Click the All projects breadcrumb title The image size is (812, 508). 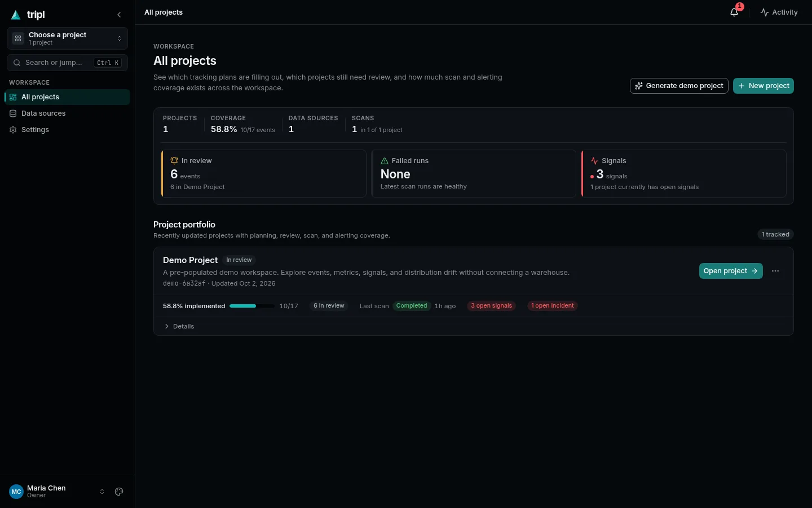click(164, 12)
